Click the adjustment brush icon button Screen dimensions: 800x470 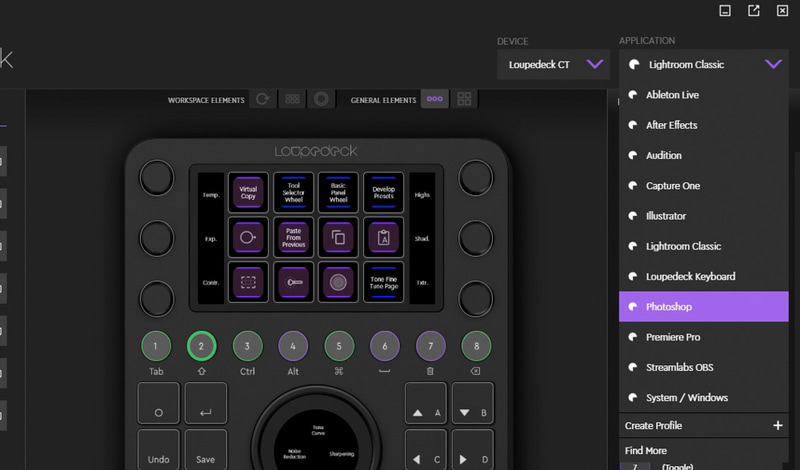293,282
